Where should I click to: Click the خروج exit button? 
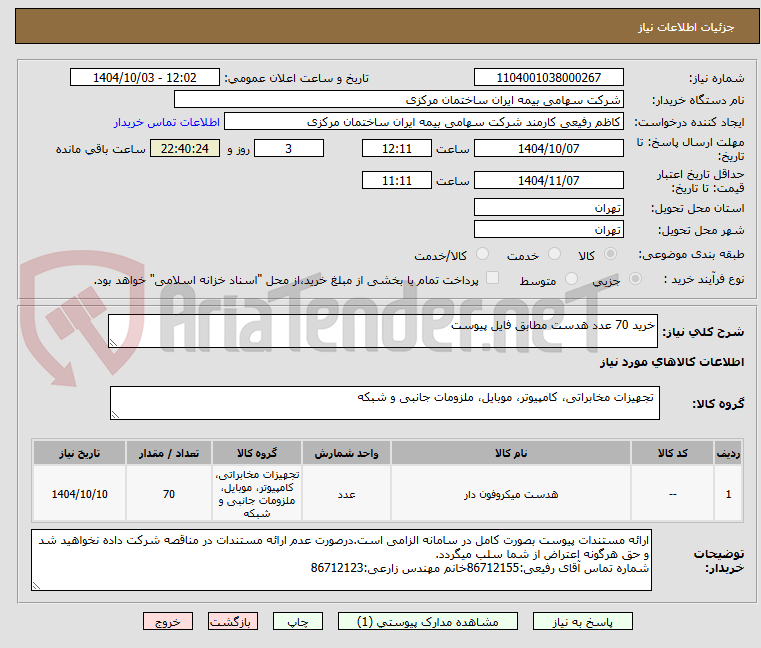(x=168, y=621)
